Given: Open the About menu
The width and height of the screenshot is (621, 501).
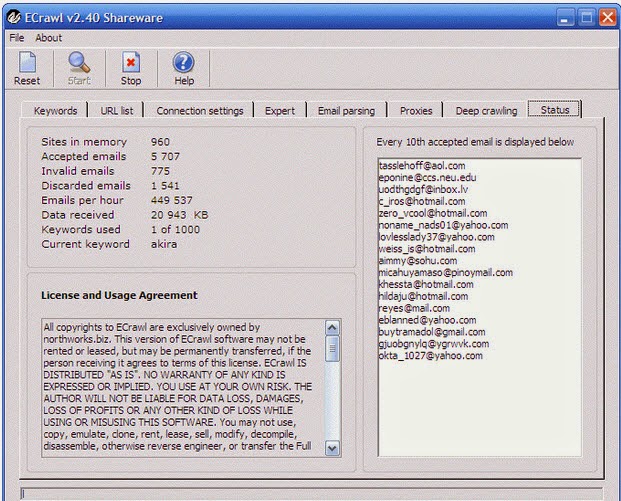Looking at the screenshot, I should (48, 38).
